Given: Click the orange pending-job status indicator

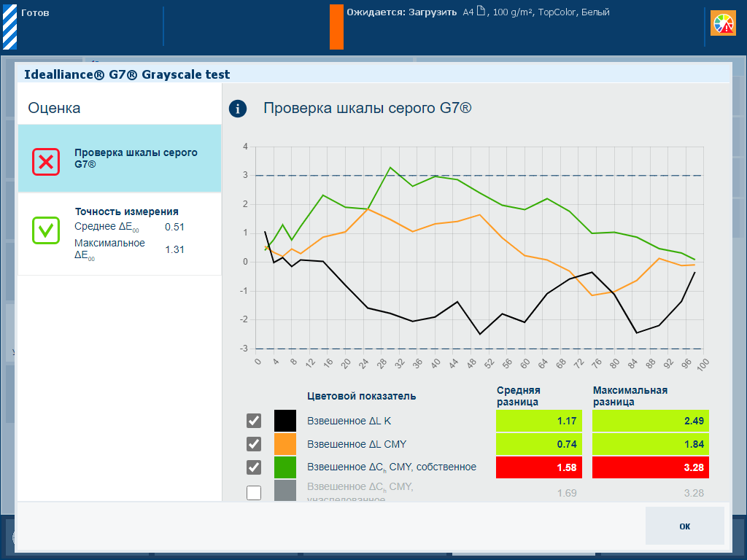Looking at the screenshot, I should [336, 27].
